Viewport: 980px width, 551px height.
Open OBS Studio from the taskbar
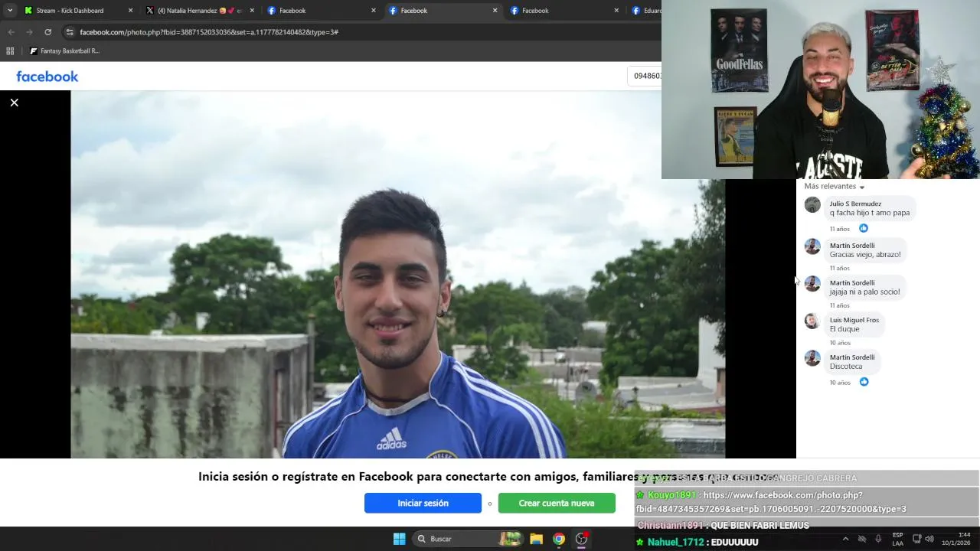click(582, 539)
